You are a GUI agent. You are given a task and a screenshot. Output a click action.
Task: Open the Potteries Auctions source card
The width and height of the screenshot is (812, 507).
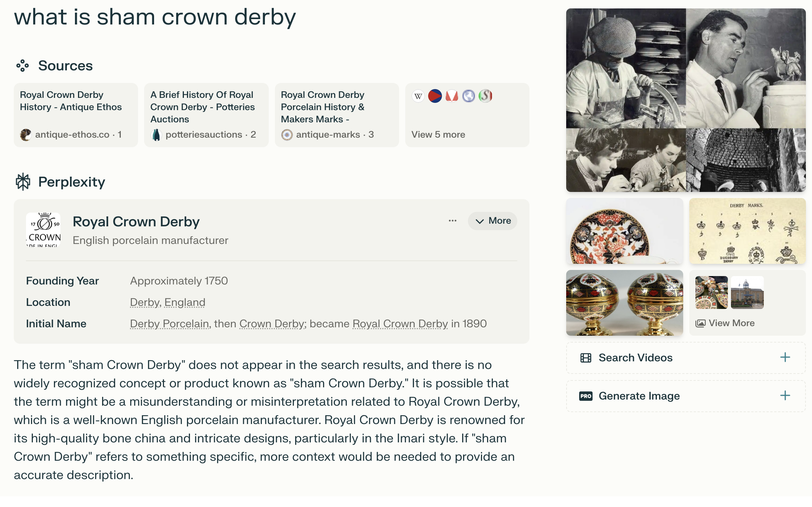tap(206, 115)
